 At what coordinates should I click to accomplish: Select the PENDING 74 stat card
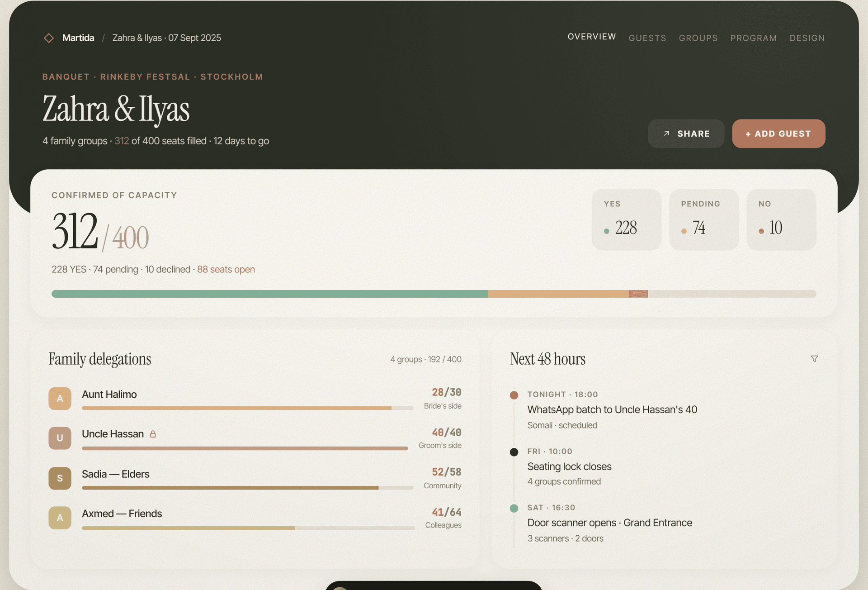tap(703, 219)
